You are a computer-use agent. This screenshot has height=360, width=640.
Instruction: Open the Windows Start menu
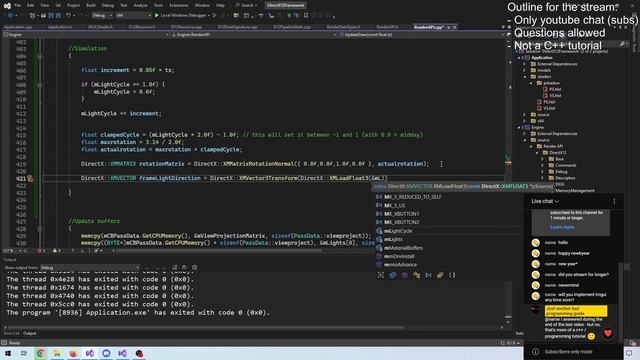(x=8, y=353)
